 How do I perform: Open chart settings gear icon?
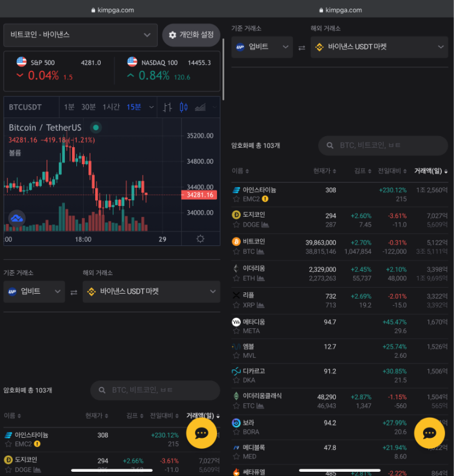pos(200,239)
